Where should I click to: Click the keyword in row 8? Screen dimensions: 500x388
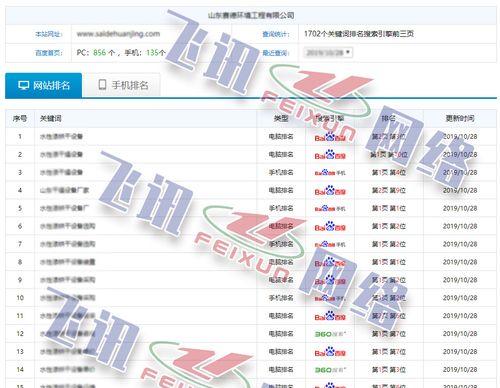point(68,262)
